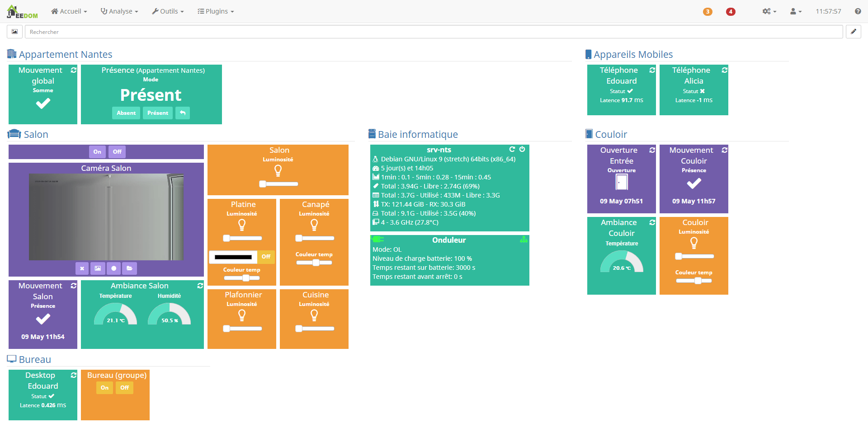The width and height of the screenshot is (868, 428).
Task: Take a snapshot from Caméra Salon
Action: coord(98,268)
